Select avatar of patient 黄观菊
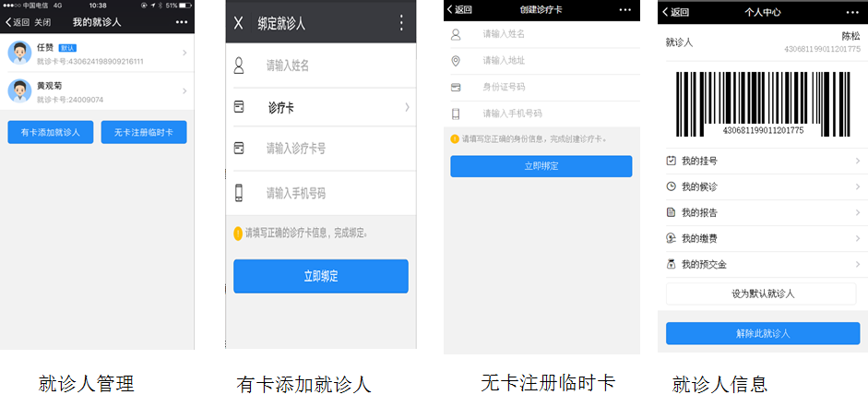The height and width of the screenshot is (407, 868). point(19,90)
